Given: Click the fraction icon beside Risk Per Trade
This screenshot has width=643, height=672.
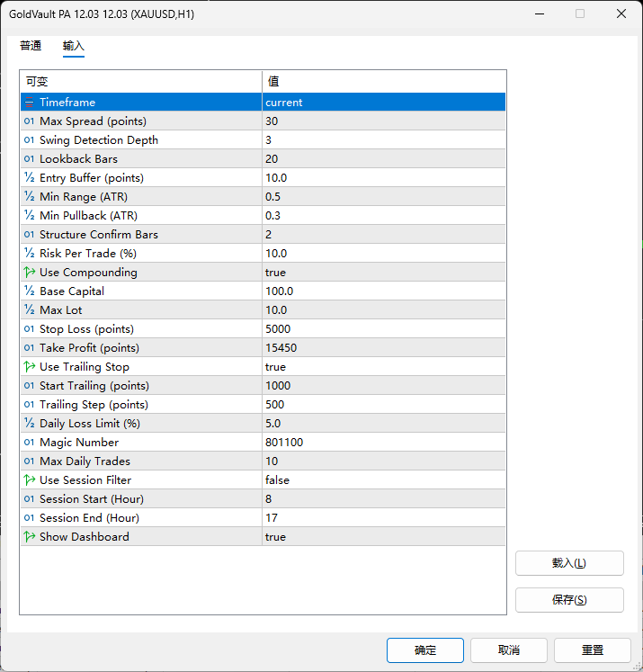Looking at the screenshot, I should [x=29, y=253].
